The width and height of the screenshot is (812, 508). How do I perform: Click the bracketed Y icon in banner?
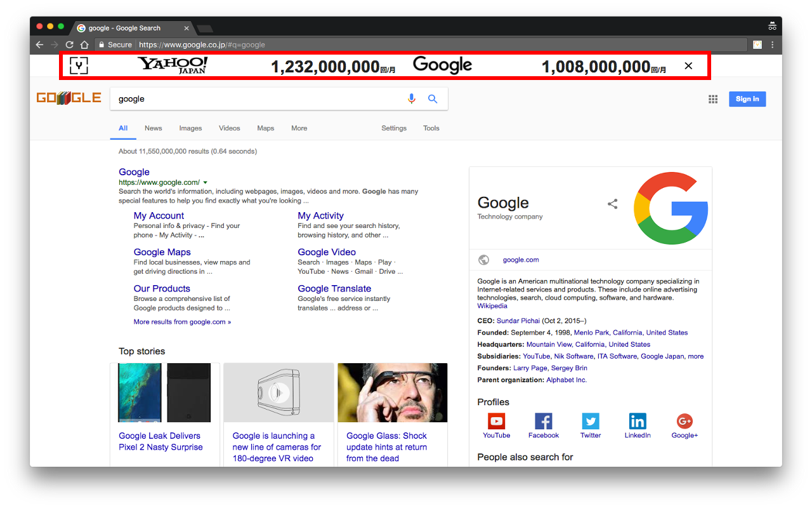pos(79,65)
